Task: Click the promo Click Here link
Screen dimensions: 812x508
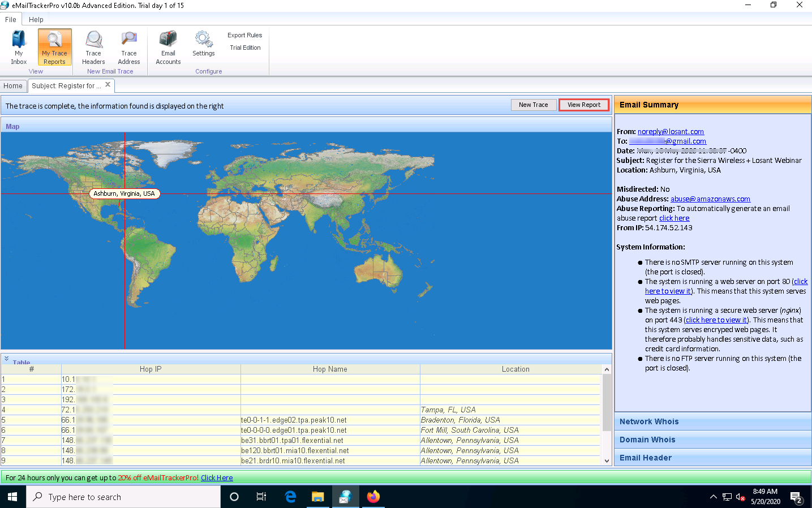Action: 217,478
